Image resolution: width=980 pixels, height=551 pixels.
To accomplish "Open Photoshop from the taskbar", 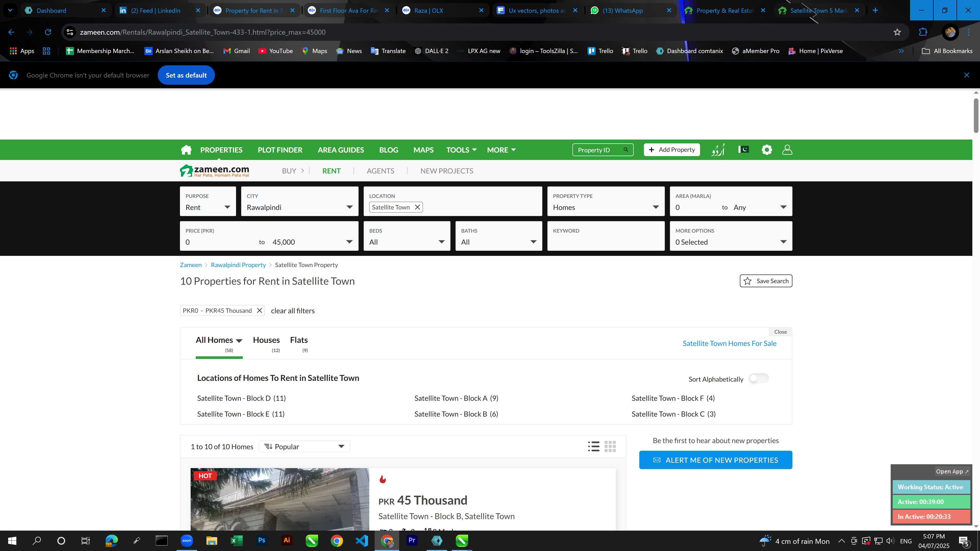I will pos(262,540).
